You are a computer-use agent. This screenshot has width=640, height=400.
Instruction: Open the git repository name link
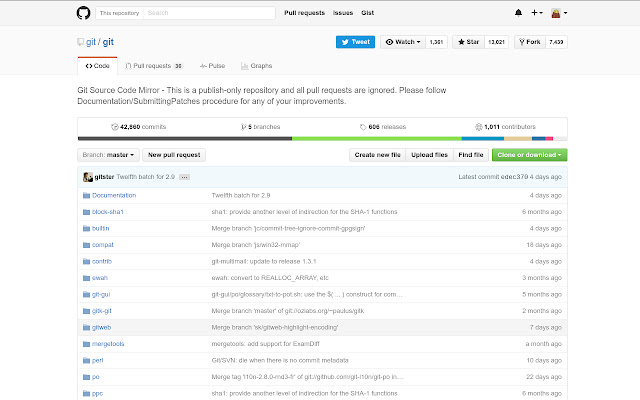tap(108, 42)
